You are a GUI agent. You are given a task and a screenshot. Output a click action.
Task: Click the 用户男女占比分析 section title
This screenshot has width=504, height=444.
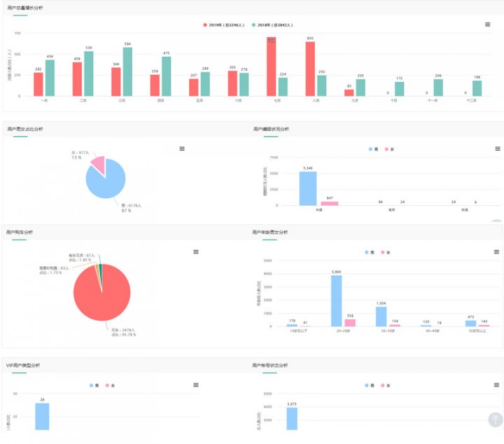click(24, 129)
